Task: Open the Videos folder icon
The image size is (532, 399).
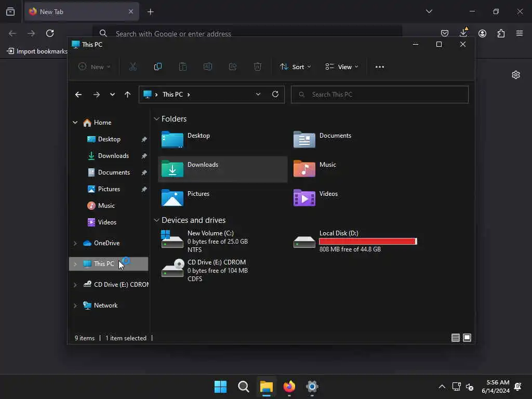Action: tap(304, 197)
